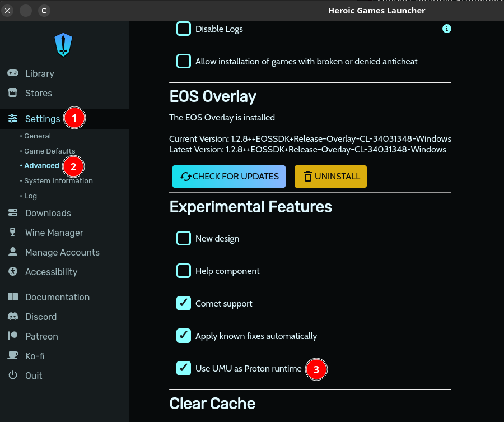Screen dimensions: 504x422
Task: Open the System Information page
Action: 58,181
